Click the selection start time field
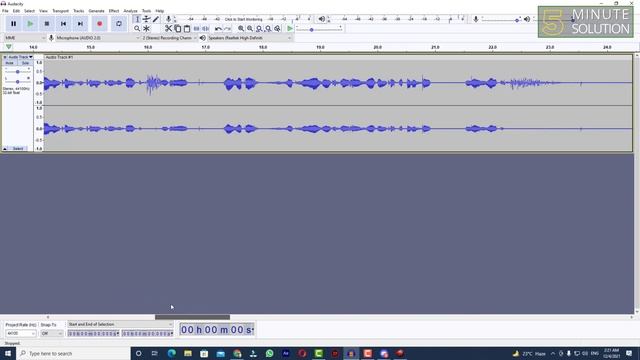Screen dimensions: 640x360 [93, 333]
